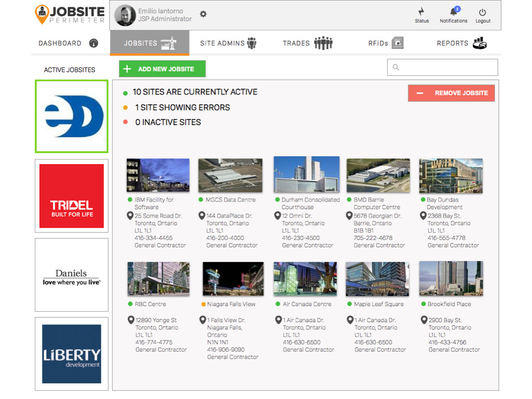This screenshot has height=399, width=532.
Task: Click the Status lightning icon
Action: (421, 11)
